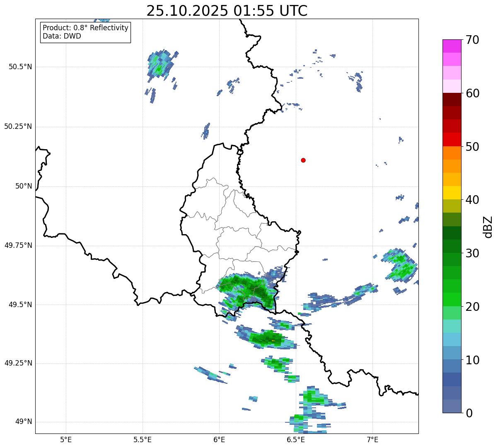Click the 50 tick label on colorbar
This screenshot has height=448, width=498.
click(472, 147)
